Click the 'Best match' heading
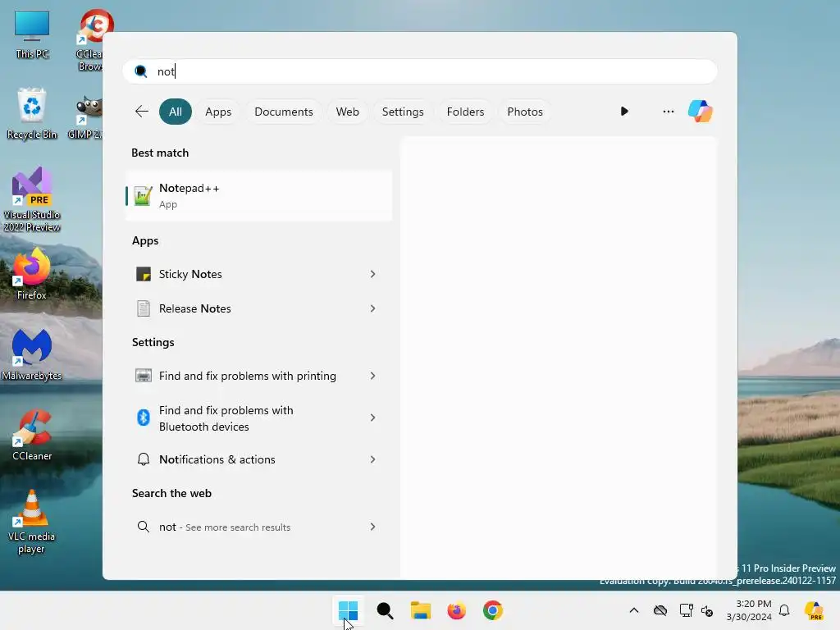 pyautogui.click(x=160, y=153)
